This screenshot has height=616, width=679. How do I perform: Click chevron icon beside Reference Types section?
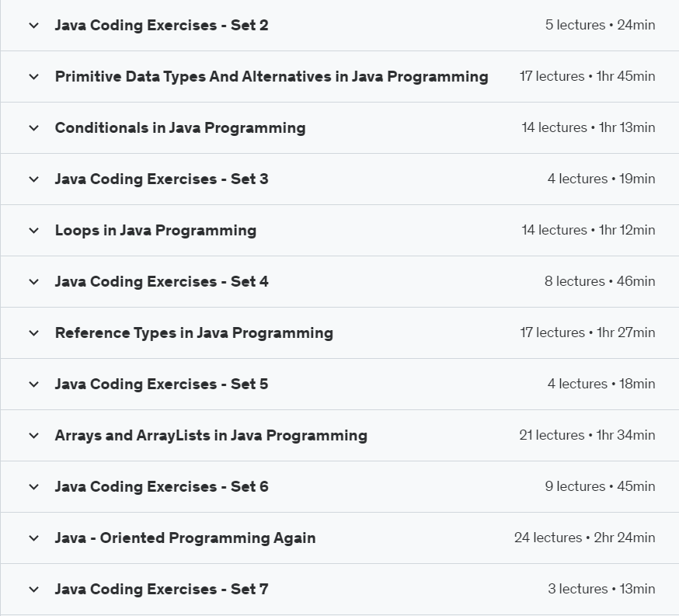click(33, 333)
